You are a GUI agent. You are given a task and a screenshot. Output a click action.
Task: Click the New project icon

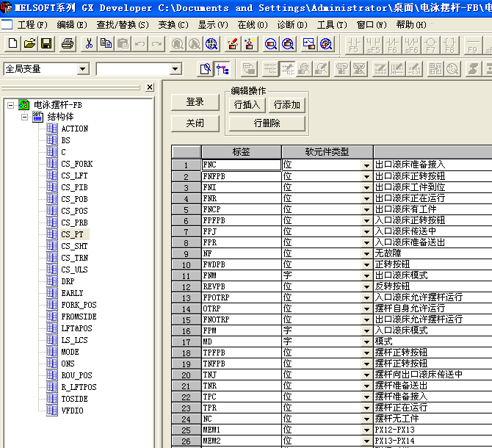12,44
